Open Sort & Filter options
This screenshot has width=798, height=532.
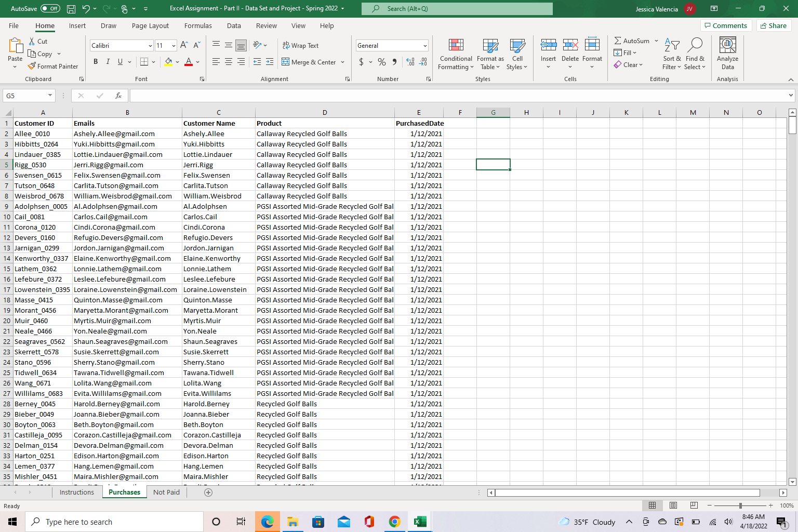click(671, 54)
